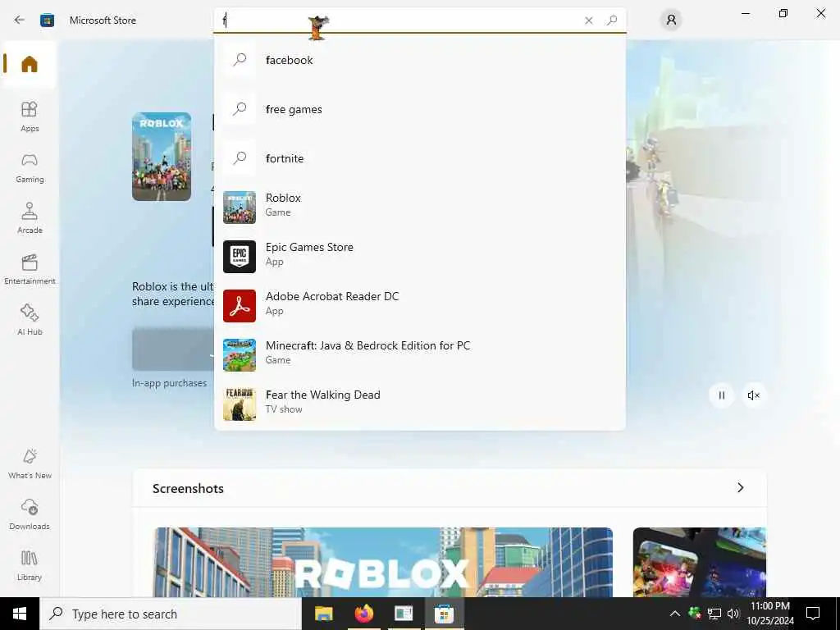Choose Minecraft Java & Bedrock Edition suggestion
The width and height of the screenshot is (840, 630).
[x=420, y=355]
